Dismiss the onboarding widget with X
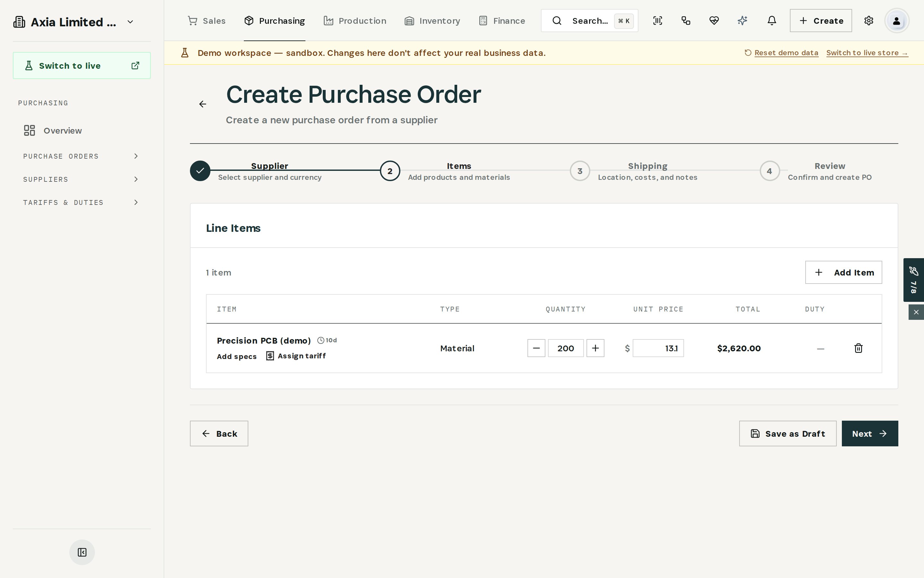This screenshot has height=578, width=924. 916,312
